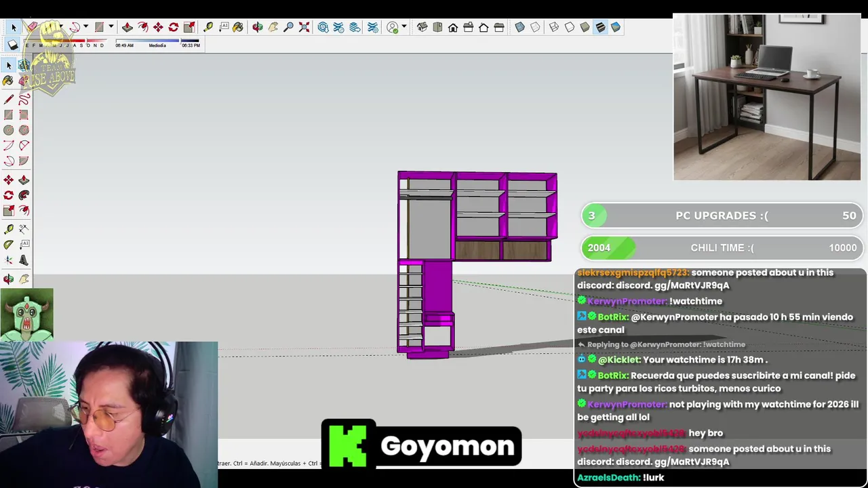Select the Pan hand tool in top toolbar
Viewport: 868px width, 488px height.
273,27
